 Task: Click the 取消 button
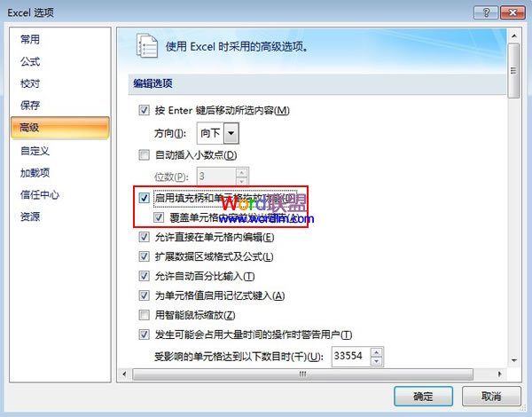pyautogui.click(x=491, y=396)
